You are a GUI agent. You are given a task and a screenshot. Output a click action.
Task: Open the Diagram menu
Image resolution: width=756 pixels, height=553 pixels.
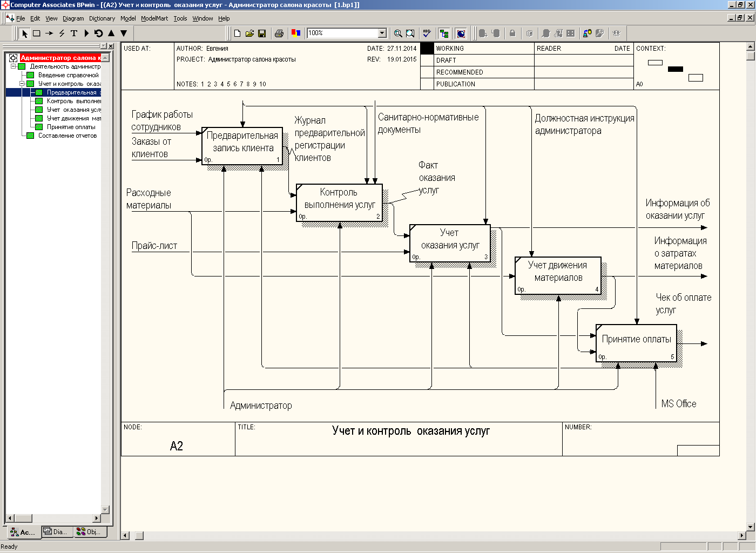point(73,18)
